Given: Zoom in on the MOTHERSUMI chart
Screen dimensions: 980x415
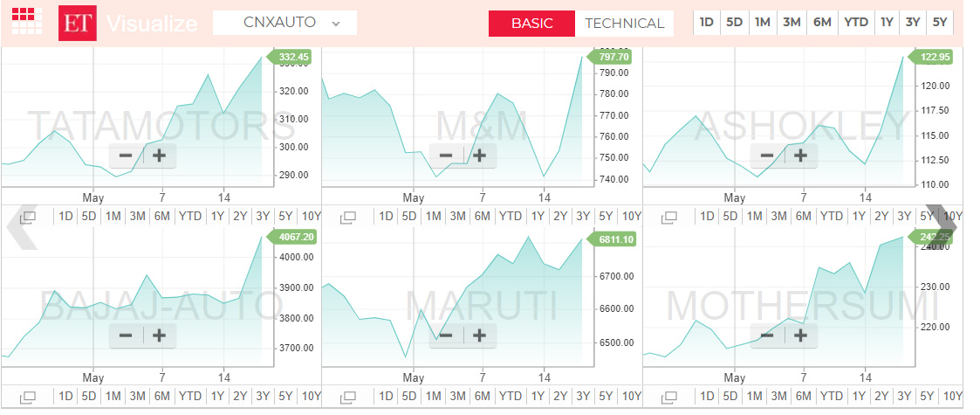Looking at the screenshot, I should point(800,335).
